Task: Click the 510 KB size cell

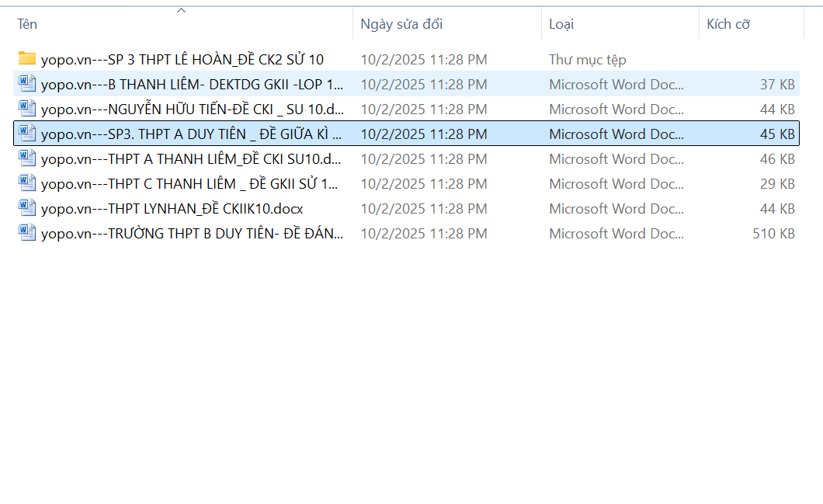Action: (x=773, y=233)
